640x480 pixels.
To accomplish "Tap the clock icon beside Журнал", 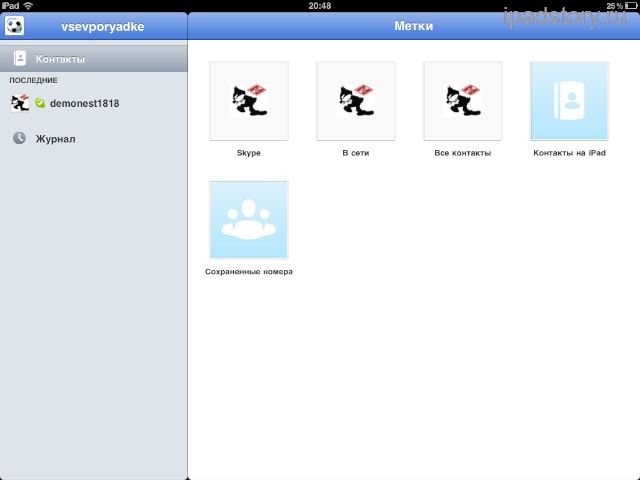I will click(x=19, y=138).
